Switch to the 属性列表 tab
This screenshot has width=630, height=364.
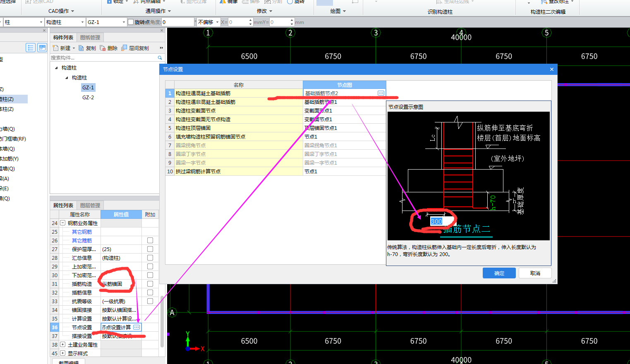[x=63, y=205]
